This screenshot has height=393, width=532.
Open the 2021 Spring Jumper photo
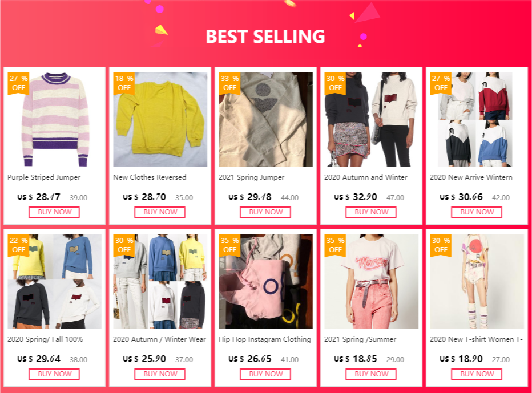265,119
